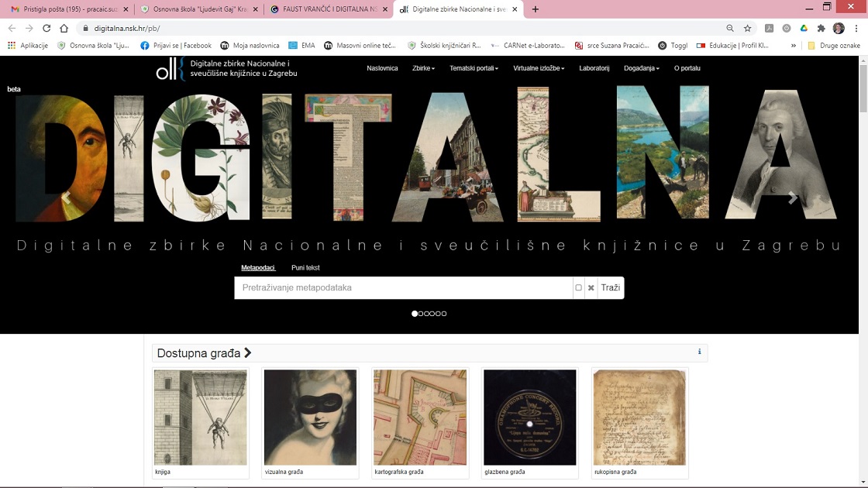Open the Google Drive extension
This screenshot has width=868, height=488.
804,28
